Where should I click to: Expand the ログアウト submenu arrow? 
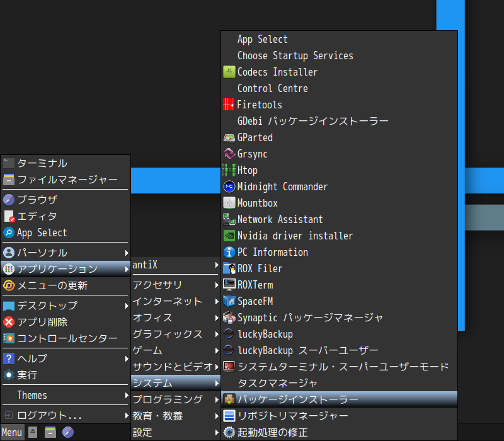tap(127, 416)
